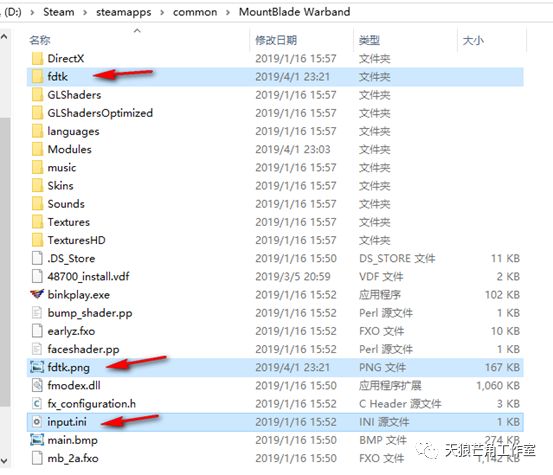553x475 pixels.
Task: Click the vertical scrollbar thumb
Action: [x=5, y=262]
